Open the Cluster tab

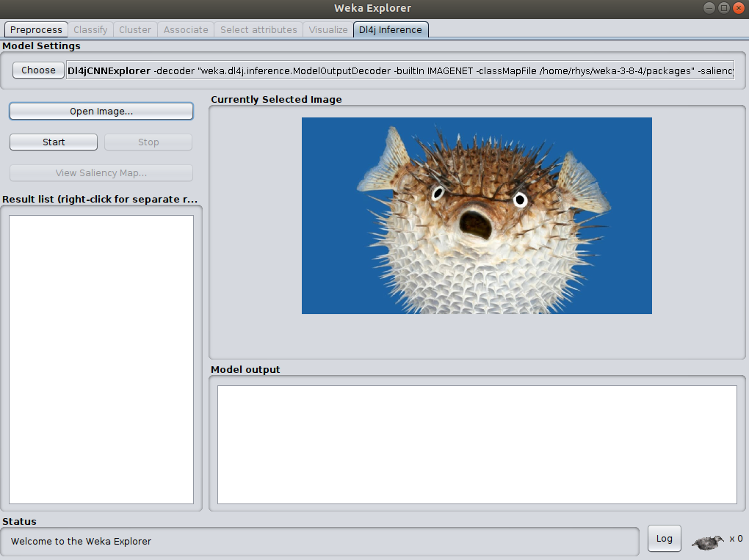pyautogui.click(x=135, y=29)
